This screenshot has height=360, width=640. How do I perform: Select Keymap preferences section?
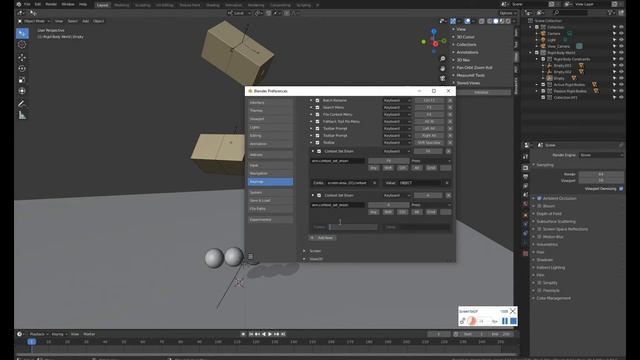270,182
